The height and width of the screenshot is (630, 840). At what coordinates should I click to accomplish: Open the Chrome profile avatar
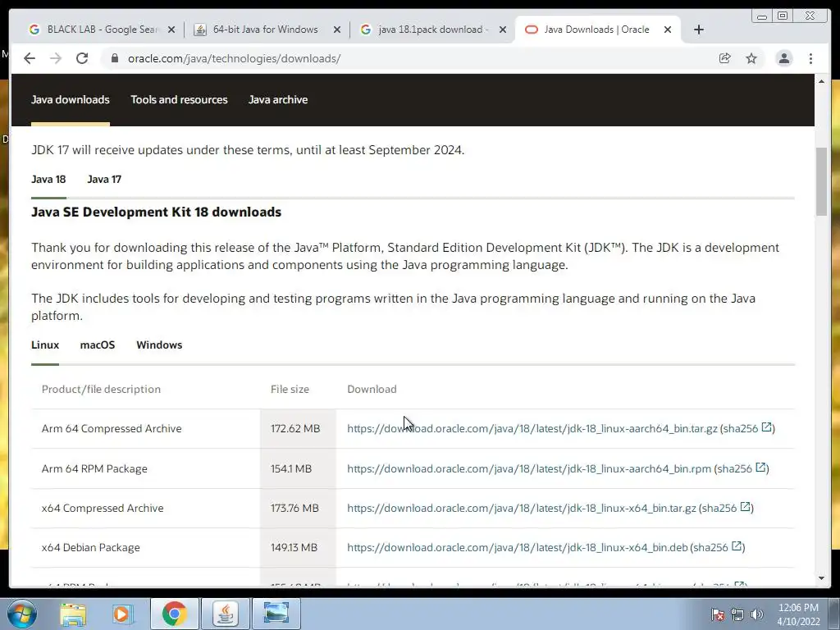pos(783,58)
